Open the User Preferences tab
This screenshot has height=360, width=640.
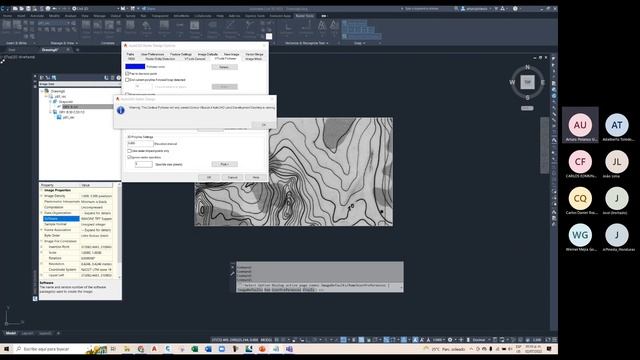153,54
